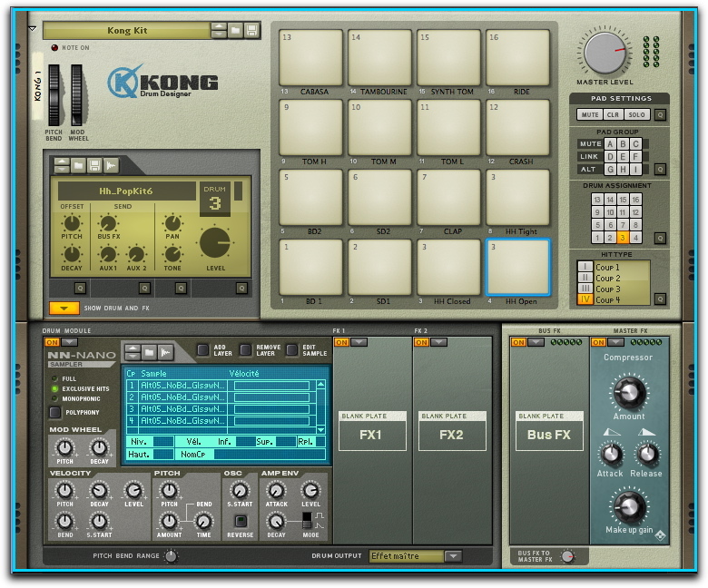Click the Q quick-edit button under Level
This screenshot has height=588, width=708.
pyautogui.click(x=241, y=288)
